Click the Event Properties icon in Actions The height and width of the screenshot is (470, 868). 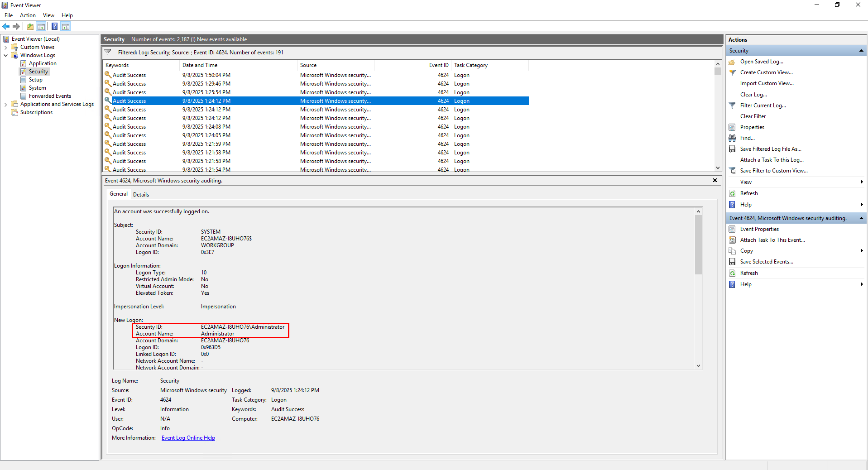732,229
